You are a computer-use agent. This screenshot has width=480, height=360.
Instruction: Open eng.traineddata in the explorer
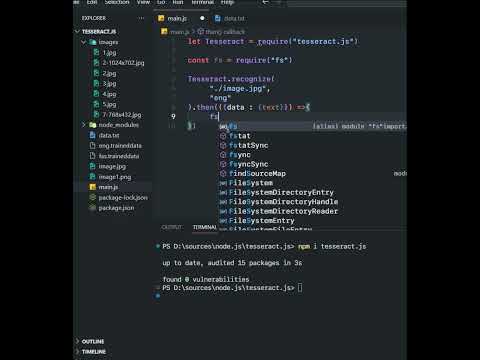click(120, 146)
